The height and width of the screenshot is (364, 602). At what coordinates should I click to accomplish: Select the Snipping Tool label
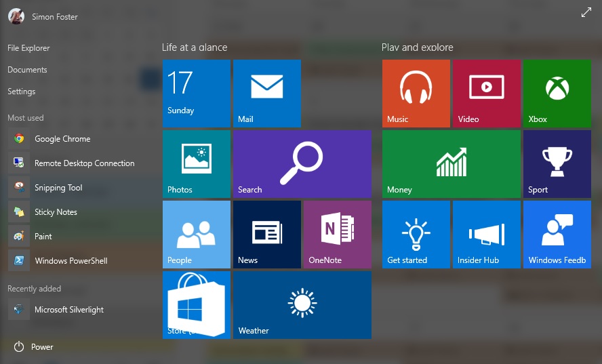click(58, 187)
